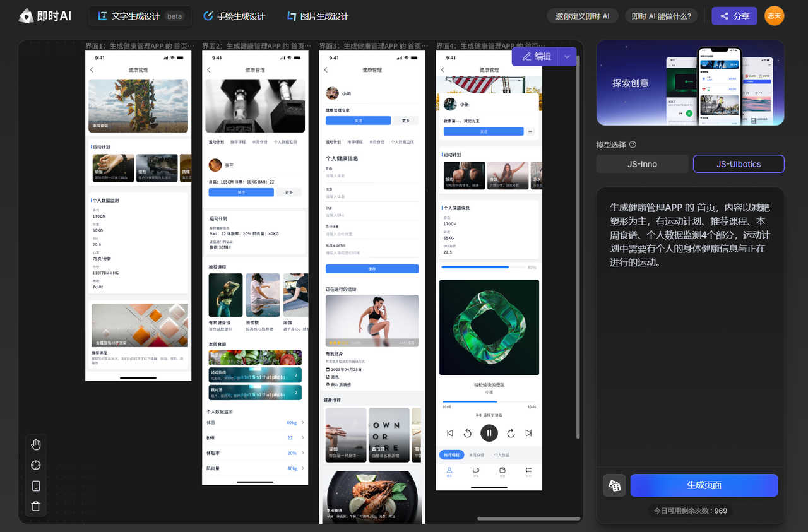Expand the 体重 60kg row in 界面2
The image size is (808, 532).
(x=255, y=423)
